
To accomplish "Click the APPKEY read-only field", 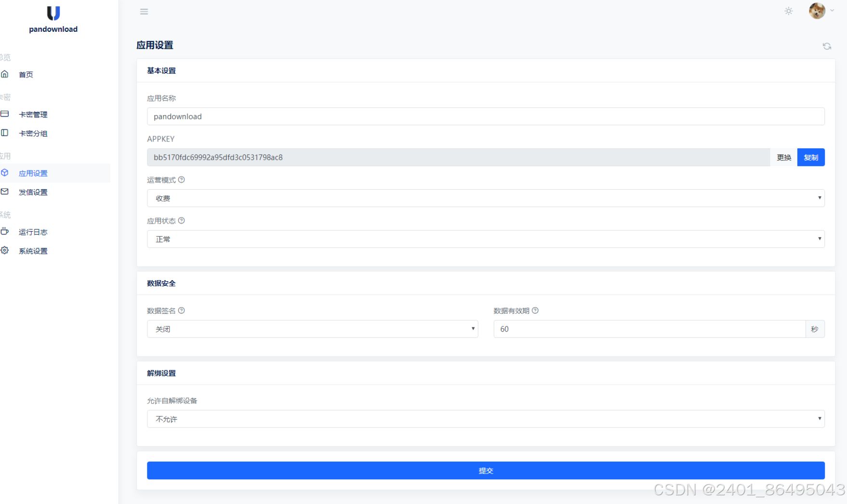I will coord(458,157).
